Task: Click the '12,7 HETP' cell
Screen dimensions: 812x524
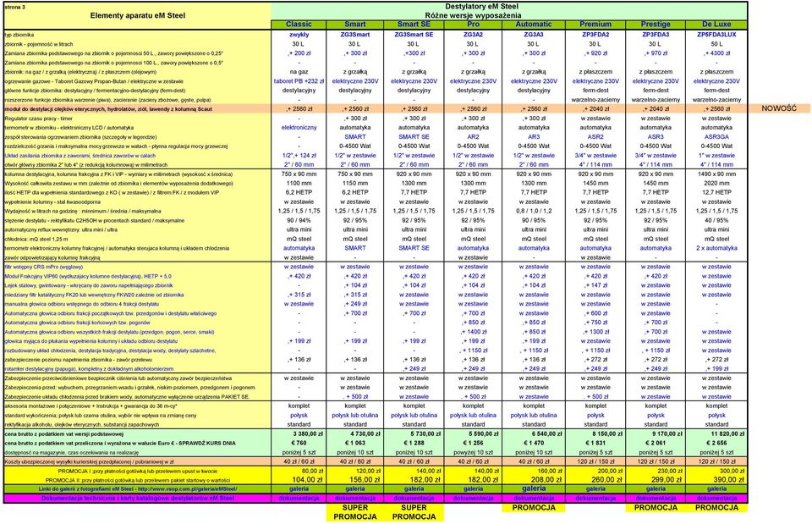Action: [716, 192]
